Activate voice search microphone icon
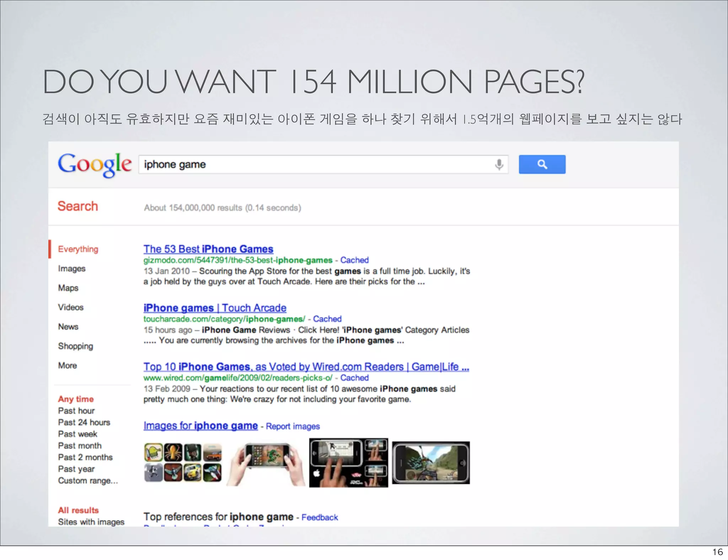This screenshot has width=728, height=560. point(499,165)
